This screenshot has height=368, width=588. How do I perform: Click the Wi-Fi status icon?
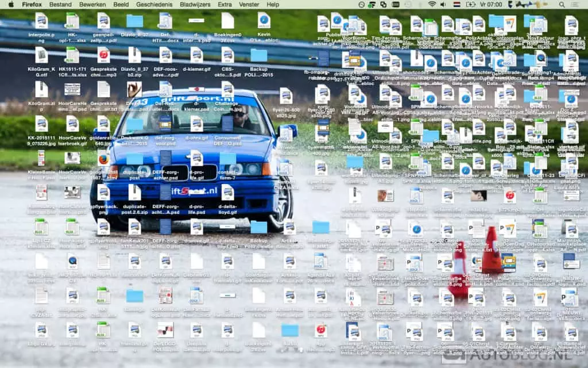coord(432,5)
